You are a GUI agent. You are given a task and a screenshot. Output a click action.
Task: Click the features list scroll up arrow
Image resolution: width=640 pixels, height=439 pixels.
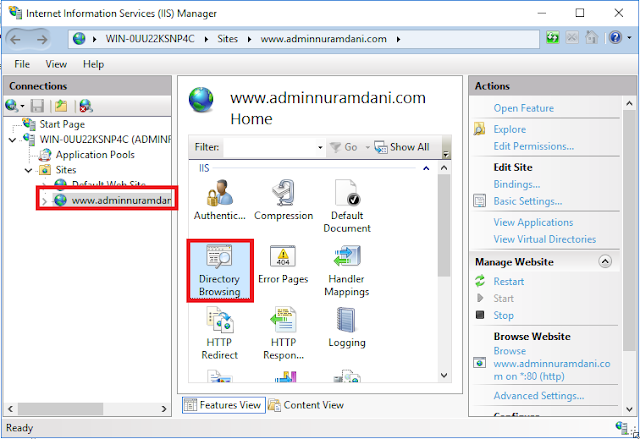444,168
